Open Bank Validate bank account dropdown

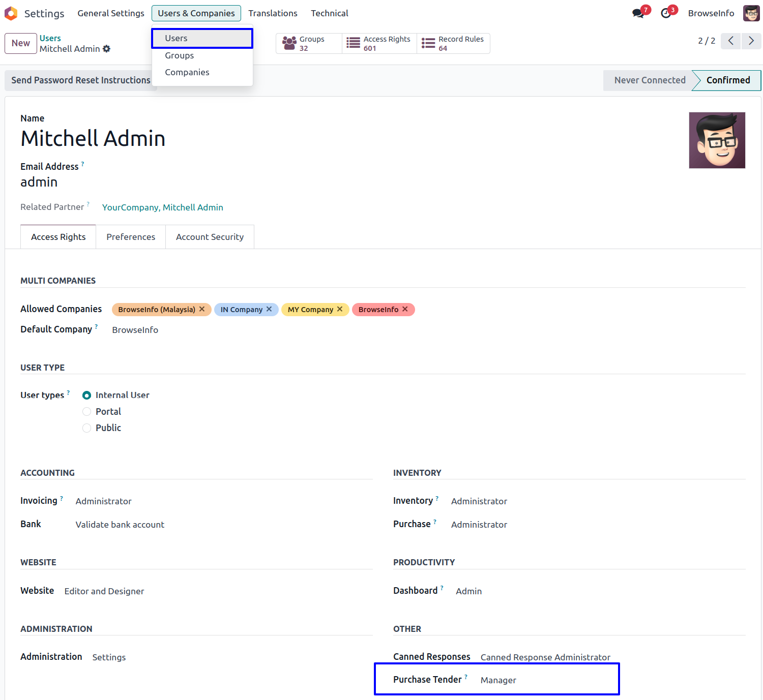pyautogui.click(x=120, y=525)
